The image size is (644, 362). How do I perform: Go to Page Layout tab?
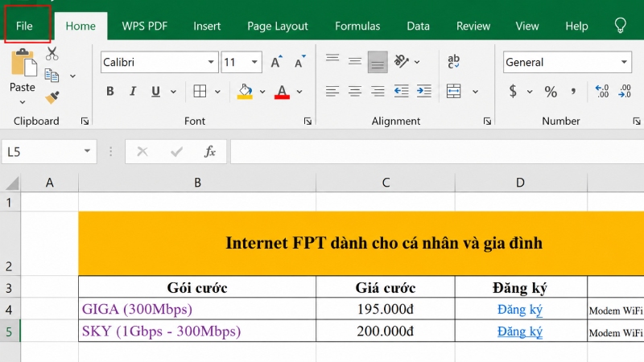(x=277, y=27)
